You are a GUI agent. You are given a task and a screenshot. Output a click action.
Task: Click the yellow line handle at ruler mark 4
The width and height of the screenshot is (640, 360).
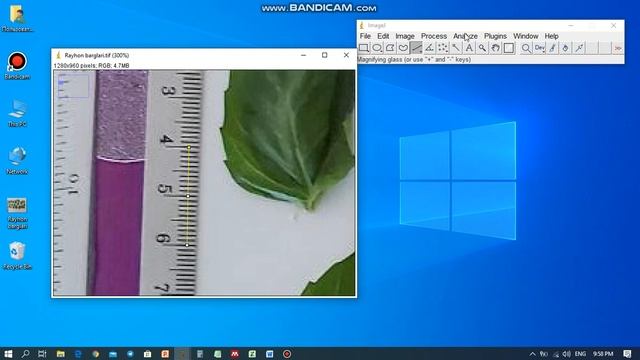[189, 147]
